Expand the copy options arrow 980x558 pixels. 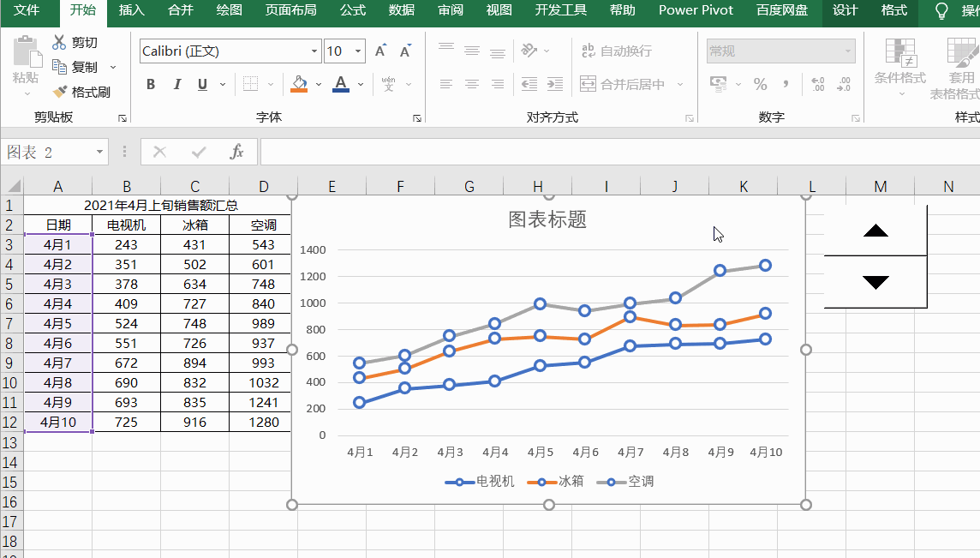tap(113, 67)
